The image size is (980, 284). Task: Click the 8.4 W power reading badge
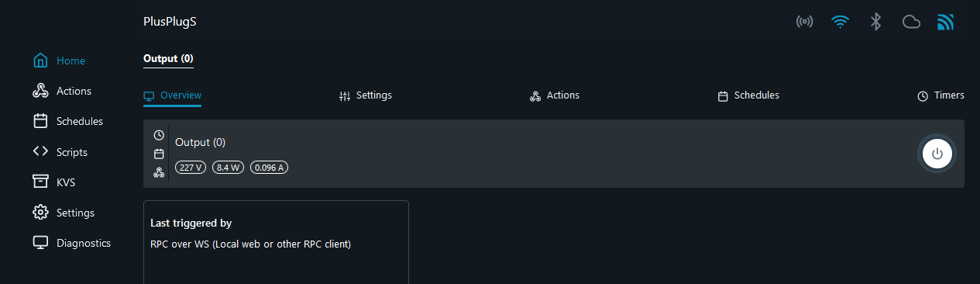(x=228, y=168)
